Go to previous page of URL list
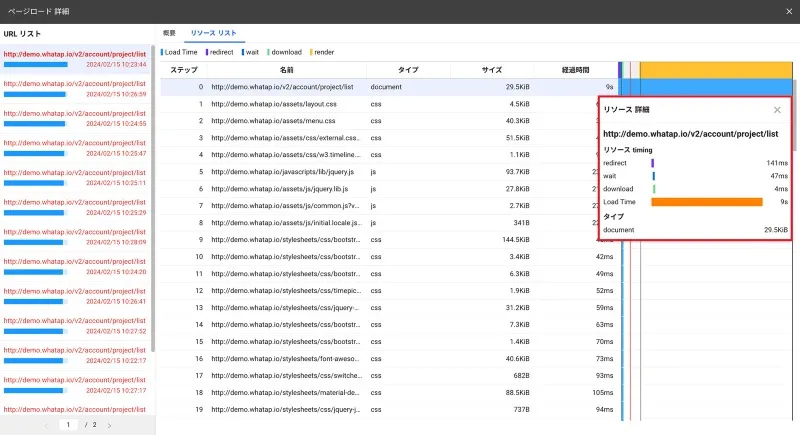The width and height of the screenshot is (800, 435). click(46, 425)
